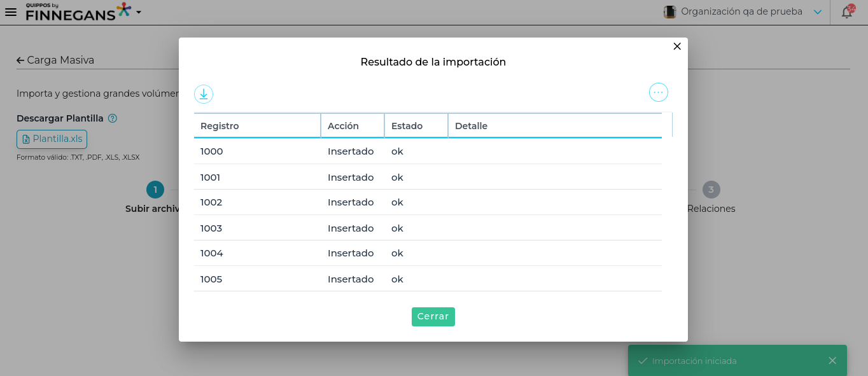
Task: Download the Plantilla.xls template
Action: 52,139
